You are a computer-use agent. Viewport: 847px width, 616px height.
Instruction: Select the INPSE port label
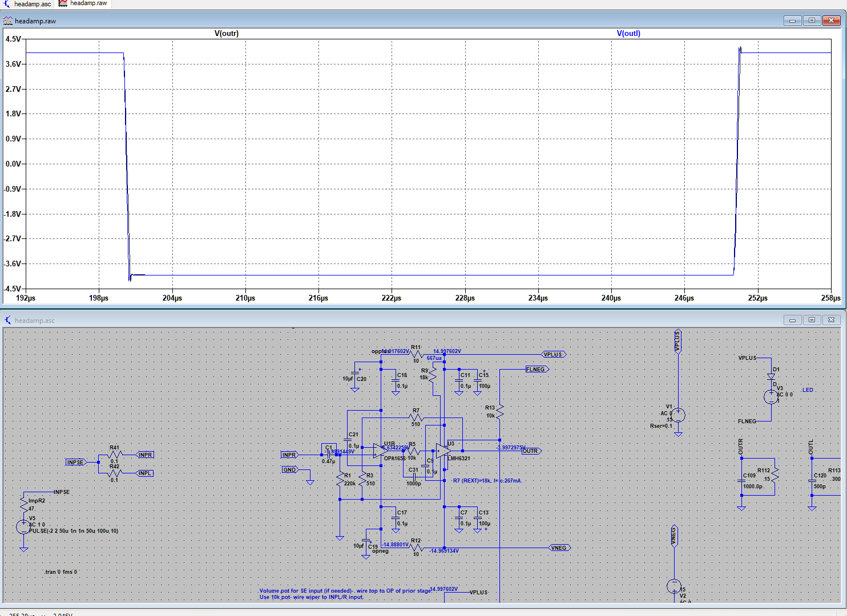point(76,462)
